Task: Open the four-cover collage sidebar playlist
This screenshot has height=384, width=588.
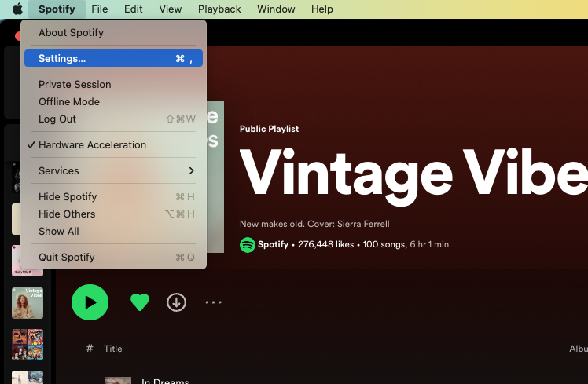Action: (28, 345)
